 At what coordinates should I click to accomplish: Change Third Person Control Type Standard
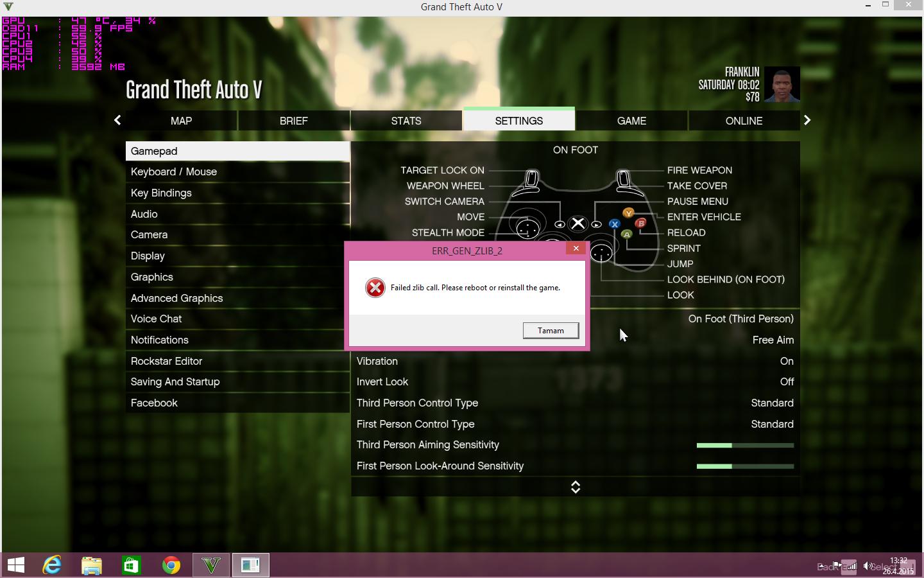575,403
